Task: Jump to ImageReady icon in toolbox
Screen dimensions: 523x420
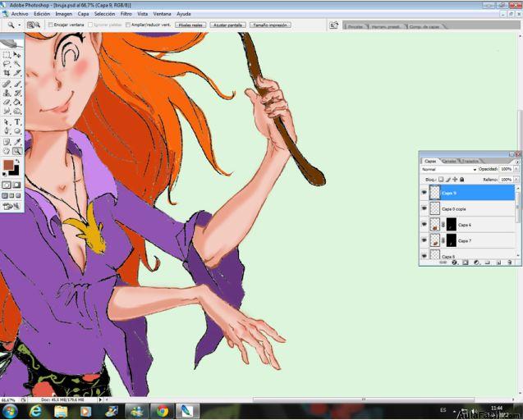Action: click(x=11, y=207)
